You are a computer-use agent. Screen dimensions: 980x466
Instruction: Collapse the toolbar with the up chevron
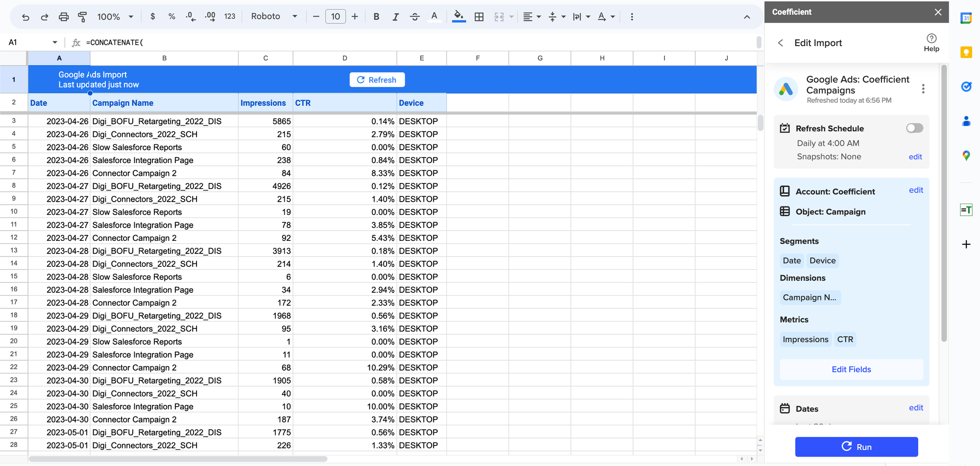[747, 17]
